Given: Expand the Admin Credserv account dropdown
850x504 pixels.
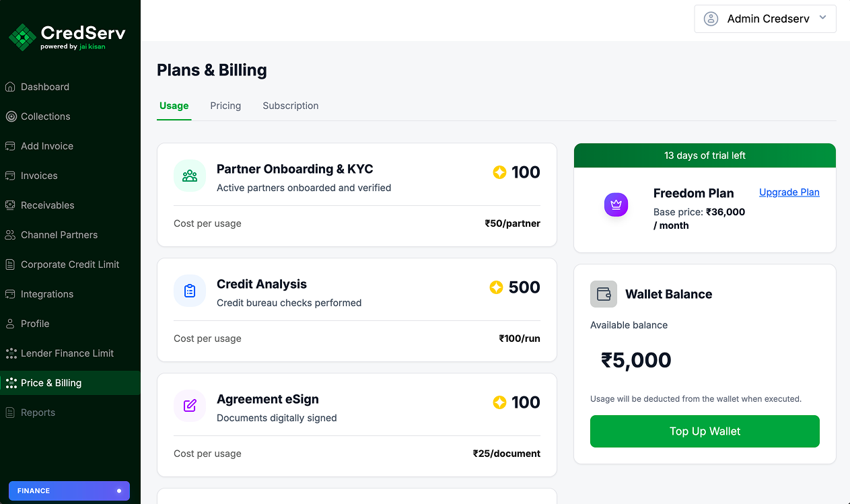Looking at the screenshot, I should [822, 18].
